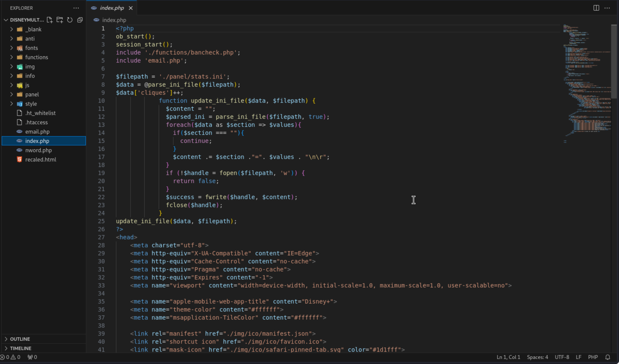Viewport: 619px width, 364px height.
Task: Click the style folder icon
Action: 20,104
